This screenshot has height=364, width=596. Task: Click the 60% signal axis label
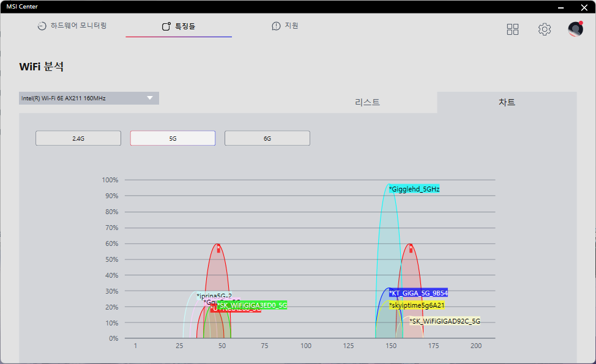point(112,243)
